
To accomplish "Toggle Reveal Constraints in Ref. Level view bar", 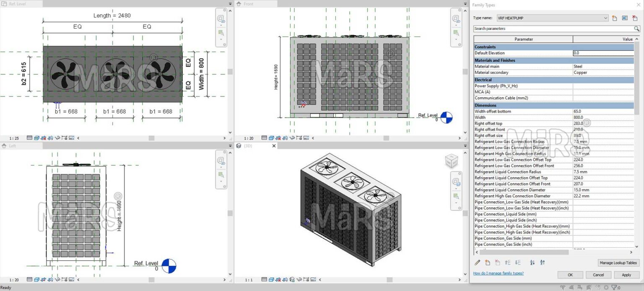I will [x=64, y=138].
